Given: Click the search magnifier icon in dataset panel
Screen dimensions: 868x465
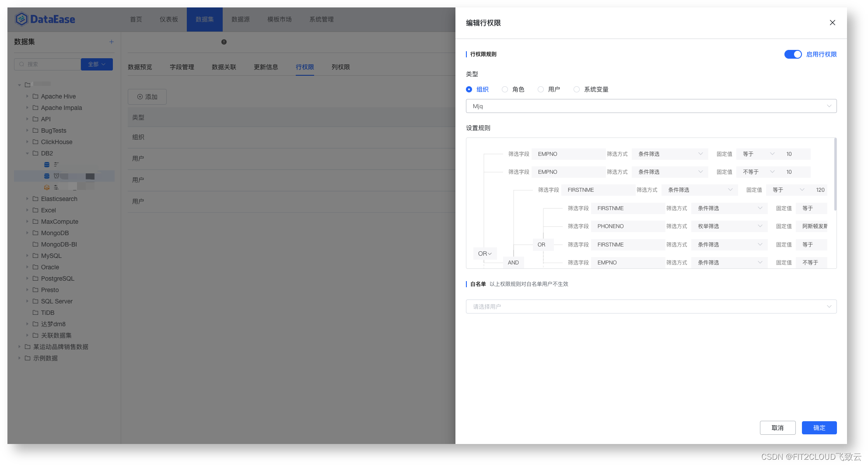Looking at the screenshot, I should tap(21, 64).
